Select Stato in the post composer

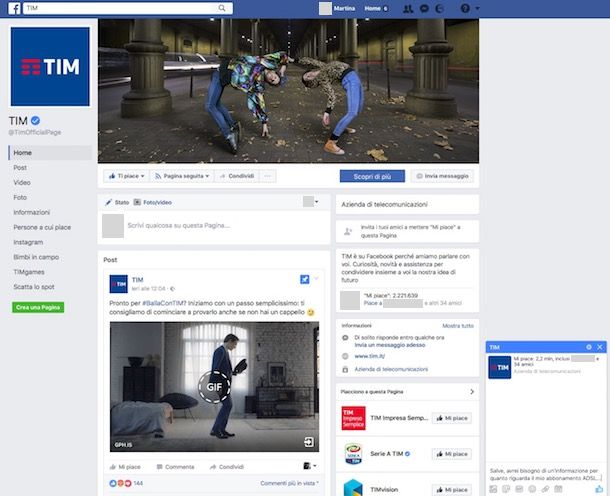117,202
